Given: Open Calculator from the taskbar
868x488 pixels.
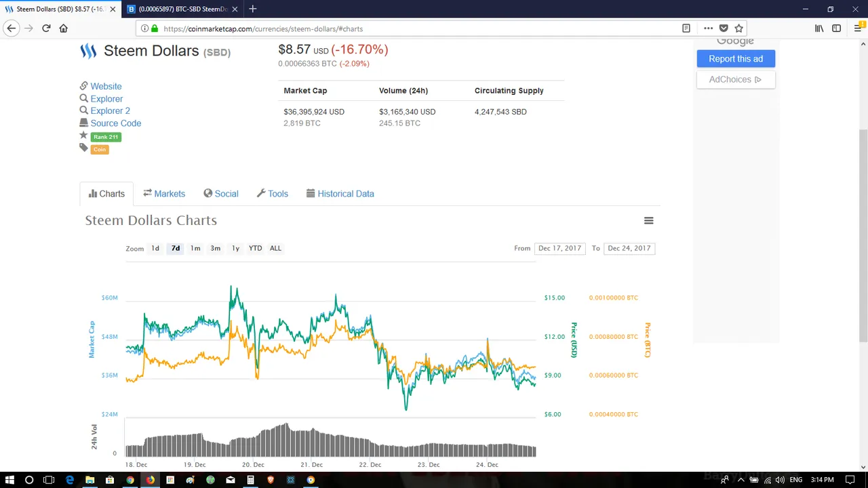Looking at the screenshot, I should point(250,480).
